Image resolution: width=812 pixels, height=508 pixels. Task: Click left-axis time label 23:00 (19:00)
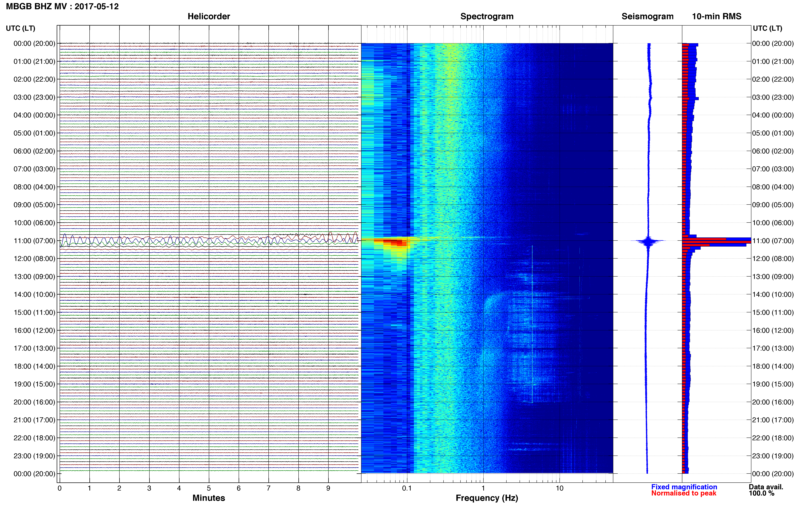click(34, 456)
